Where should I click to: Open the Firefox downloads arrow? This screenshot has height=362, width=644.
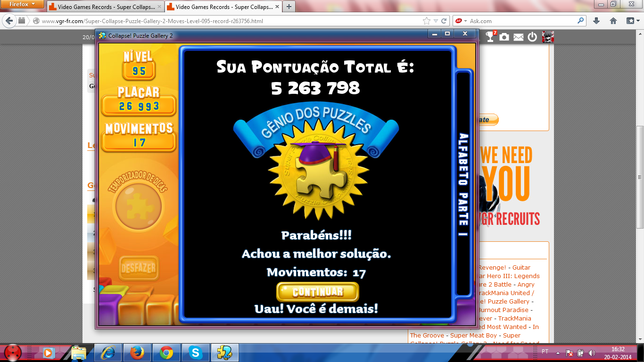click(596, 21)
